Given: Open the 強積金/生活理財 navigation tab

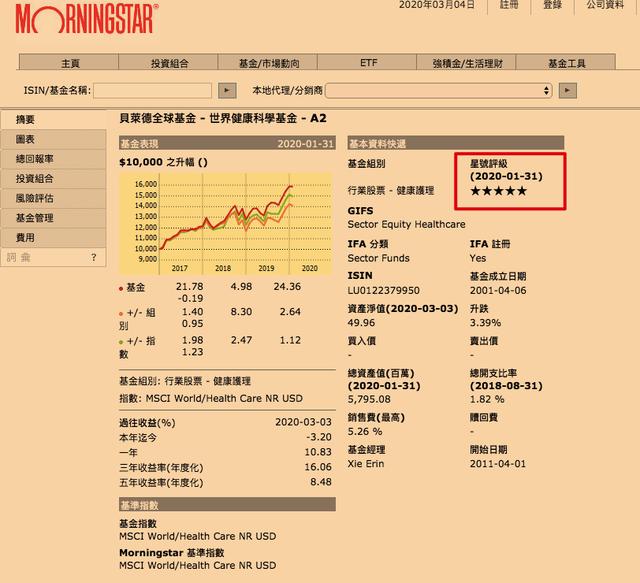Looking at the screenshot, I should click(467, 63).
